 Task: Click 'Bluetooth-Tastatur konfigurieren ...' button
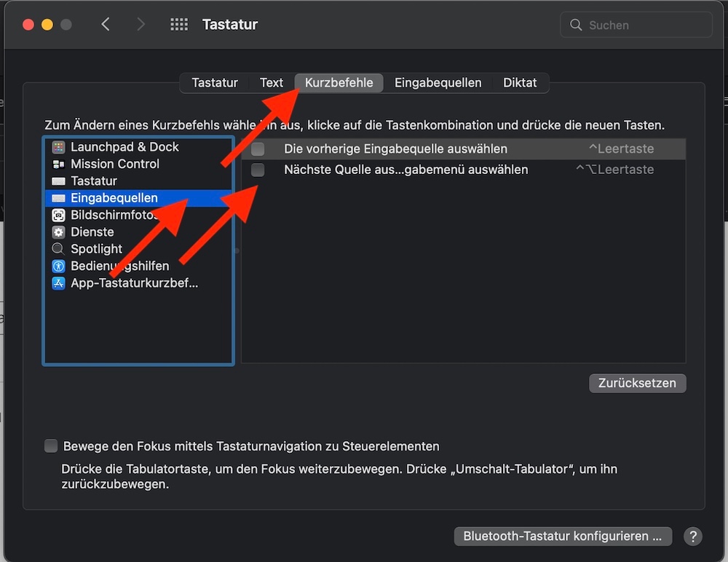click(x=563, y=537)
